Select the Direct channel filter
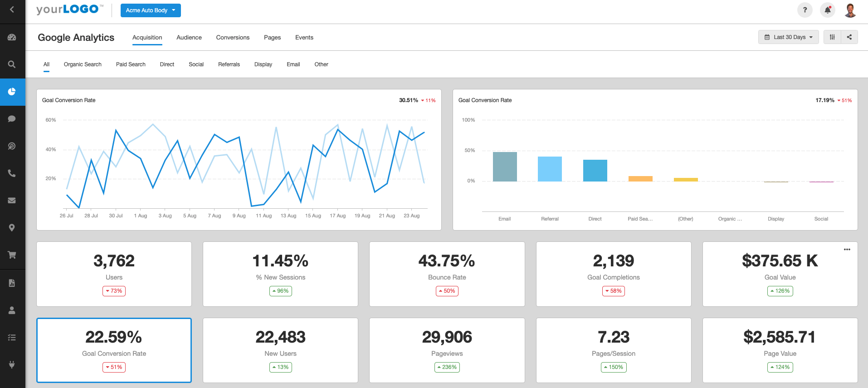 pyautogui.click(x=167, y=64)
